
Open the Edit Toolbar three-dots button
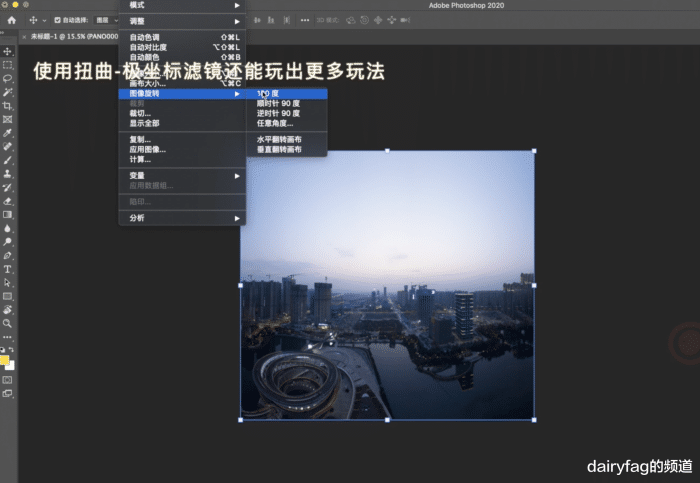(x=8, y=337)
